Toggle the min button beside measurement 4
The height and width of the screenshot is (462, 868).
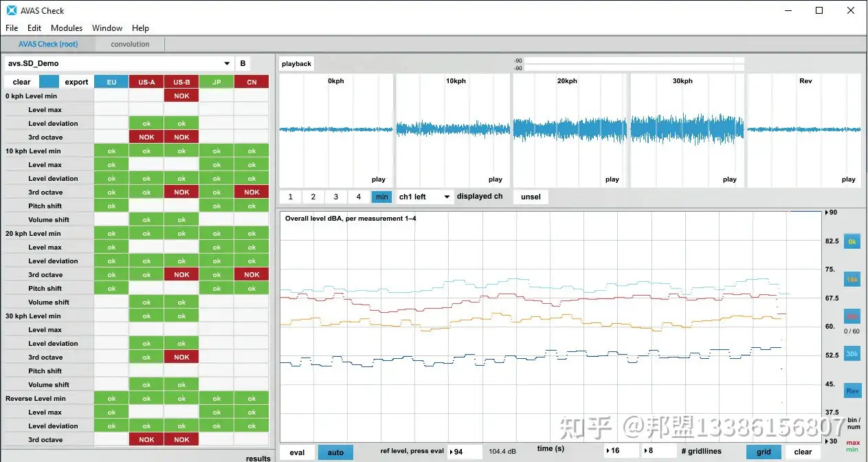click(x=381, y=197)
